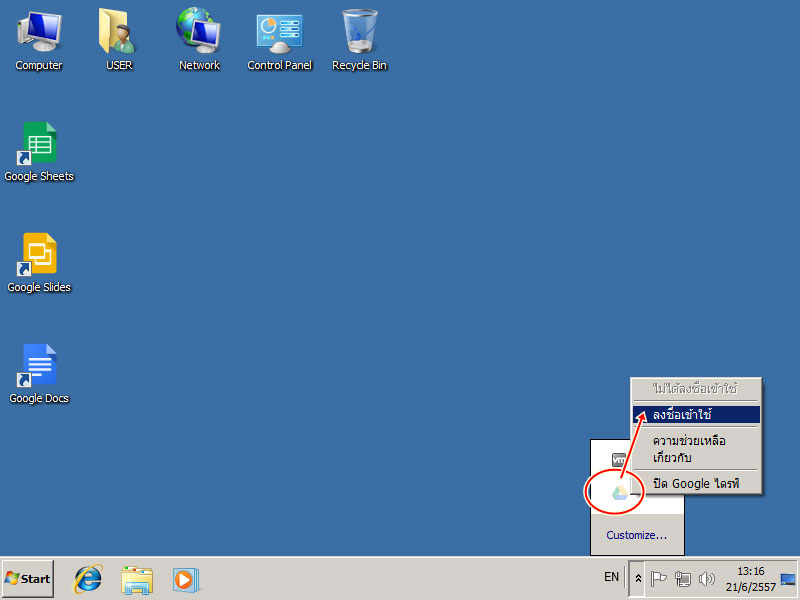Viewport: 800px width, 600px height.
Task: Click the Customize... link
Action: [x=636, y=535]
